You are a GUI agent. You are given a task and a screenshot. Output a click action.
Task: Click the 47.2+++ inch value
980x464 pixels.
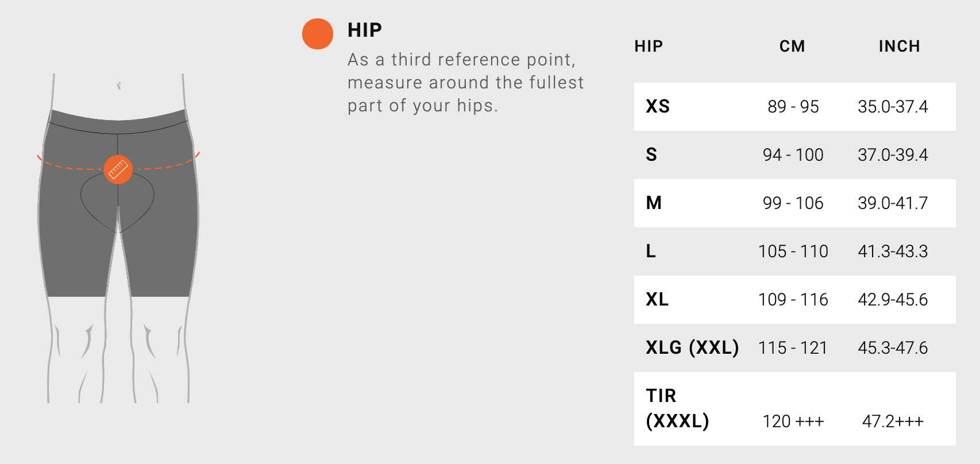tap(893, 421)
